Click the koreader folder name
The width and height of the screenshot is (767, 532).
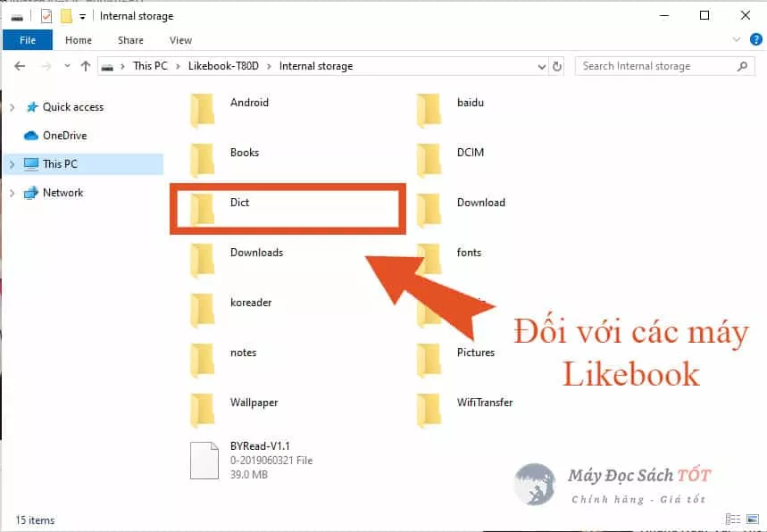(251, 303)
